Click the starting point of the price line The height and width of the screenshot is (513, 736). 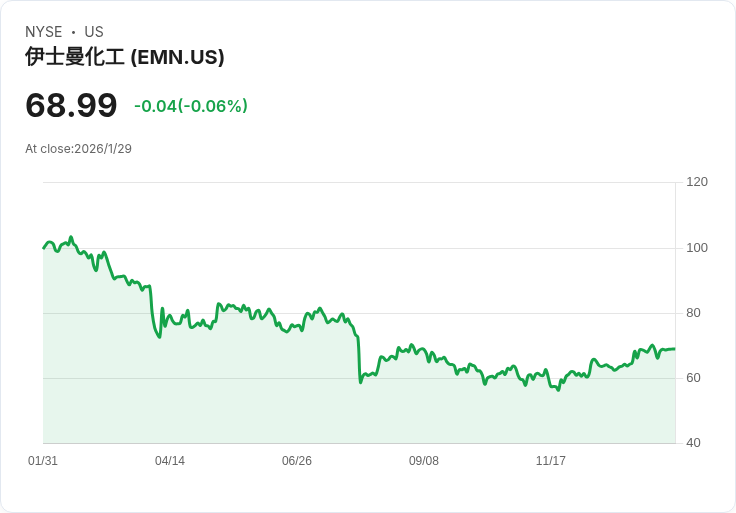coord(44,247)
